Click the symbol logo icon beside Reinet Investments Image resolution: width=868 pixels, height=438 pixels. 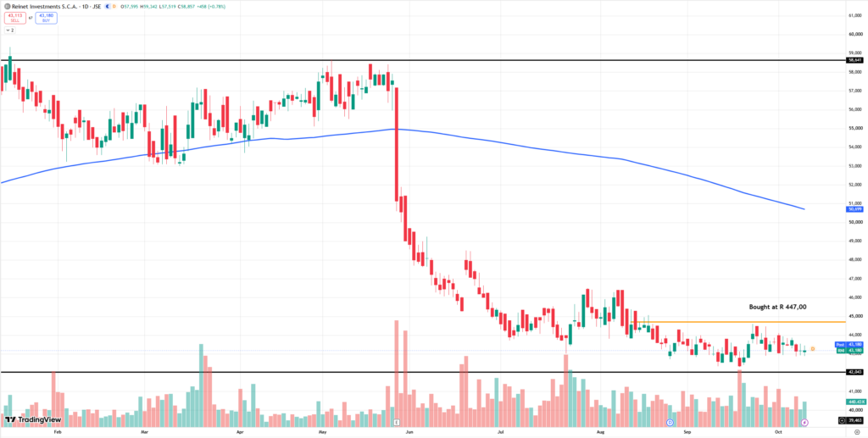click(x=7, y=7)
